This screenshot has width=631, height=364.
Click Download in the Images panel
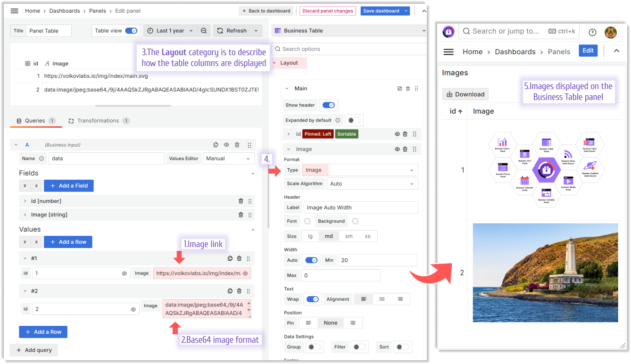click(465, 94)
